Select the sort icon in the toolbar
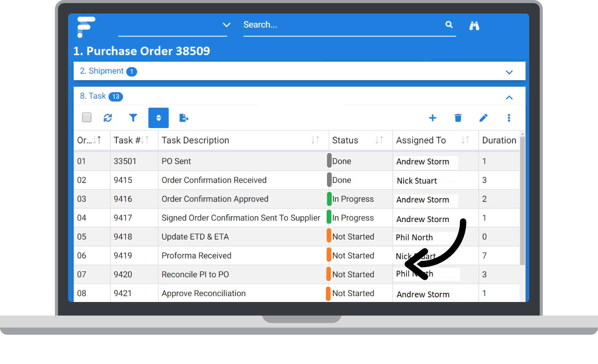Viewport: 598px width, 364px height. pyautogui.click(x=158, y=118)
